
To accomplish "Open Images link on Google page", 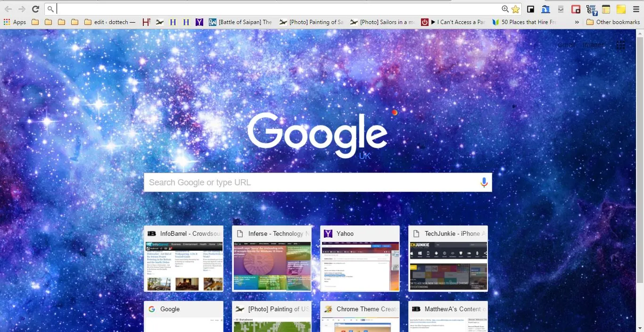I will click(x=593, y=45).
